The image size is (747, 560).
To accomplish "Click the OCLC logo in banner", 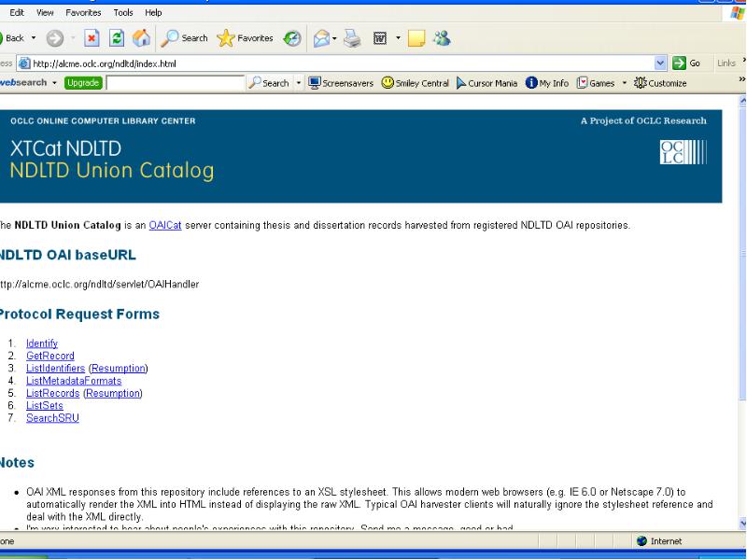I will coord(684,152).
